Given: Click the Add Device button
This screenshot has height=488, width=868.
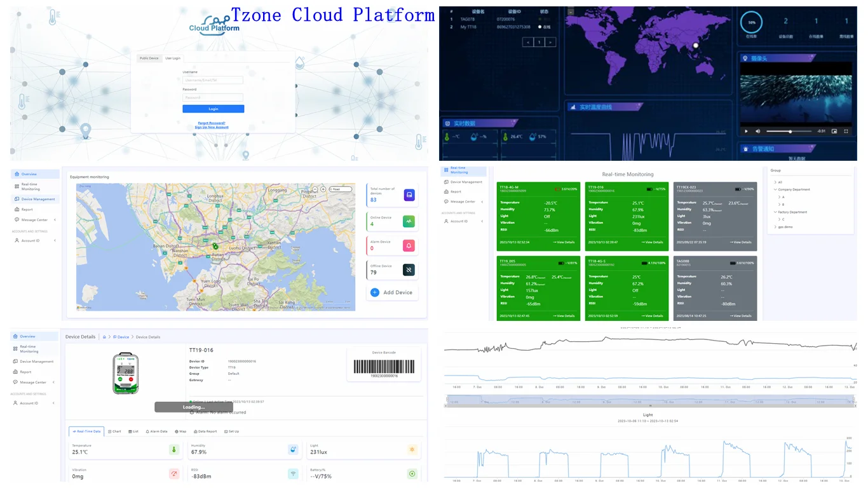Looking at the screenshot, I should point(392,292).
